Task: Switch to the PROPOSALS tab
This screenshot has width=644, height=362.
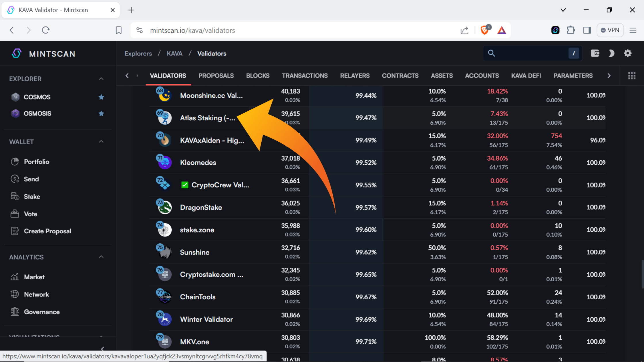Action: click(216, 76)
